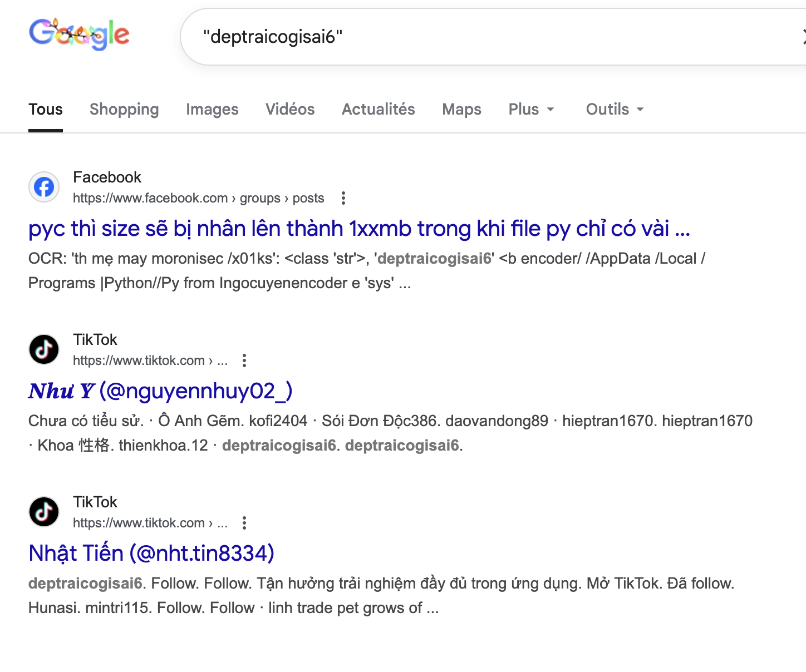Go to the Maps tab
Screen dimensions: 806x672
coord(461,109)
